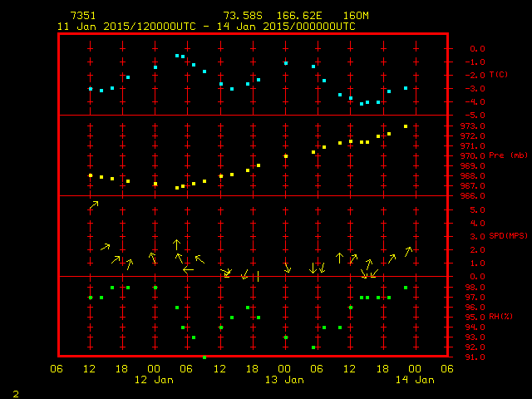The image size is (532, 399).
Task: Click the wind arrow nearest the 5.0 speed level
Action: tap(94, 204)
